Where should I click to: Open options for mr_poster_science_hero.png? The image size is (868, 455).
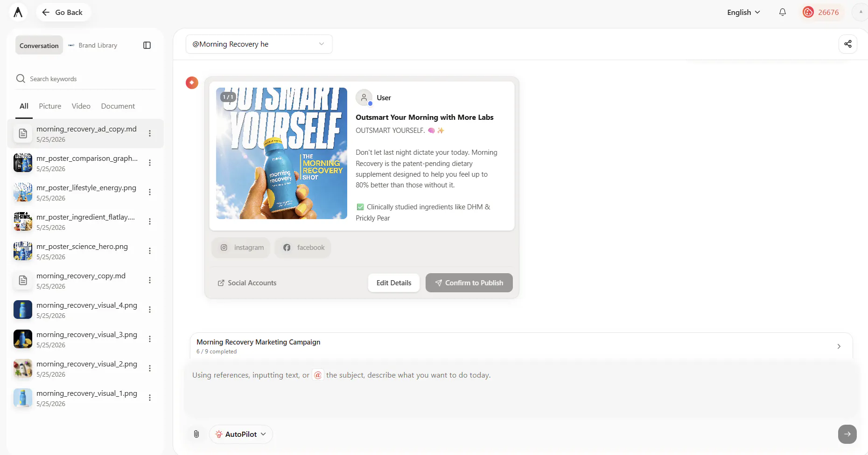coord(150,251)
